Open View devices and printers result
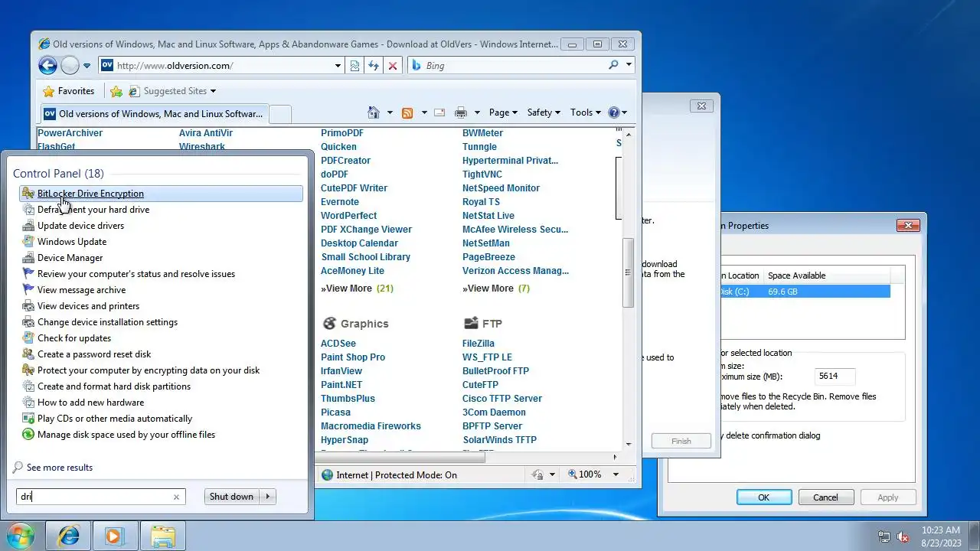 point(161,306)
